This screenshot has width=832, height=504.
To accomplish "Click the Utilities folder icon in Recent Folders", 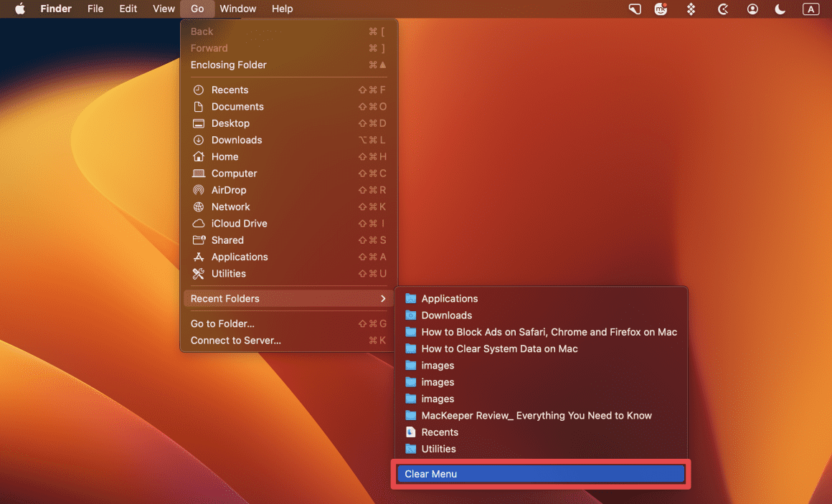I will 410,449.
